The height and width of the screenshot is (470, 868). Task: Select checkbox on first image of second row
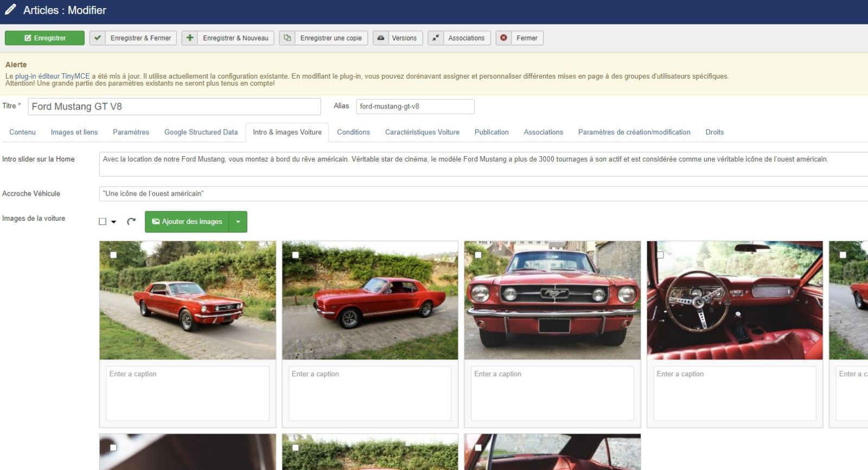(x=113, y=448)
